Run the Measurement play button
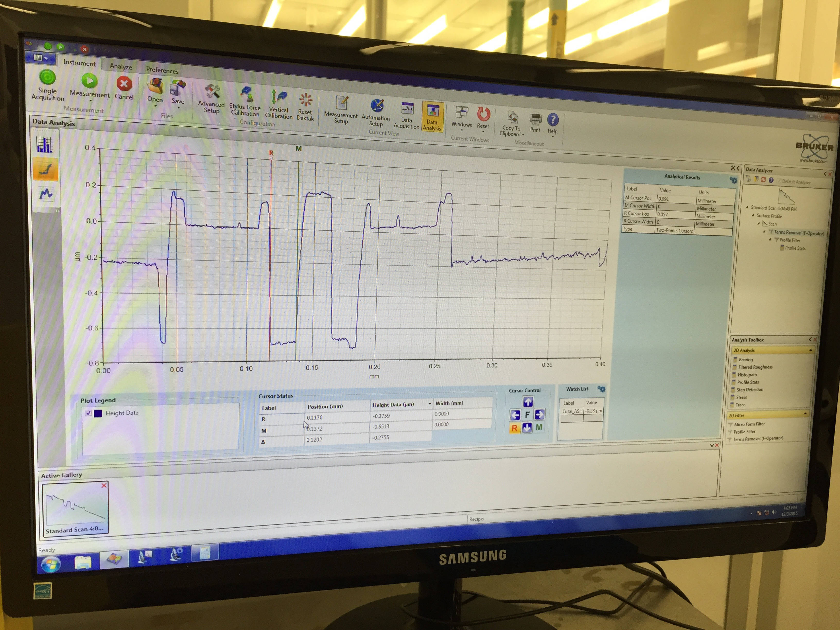Image resolution: width=840 pixels, height=630 pixels. pyautogui.click(x=89, y=81)
